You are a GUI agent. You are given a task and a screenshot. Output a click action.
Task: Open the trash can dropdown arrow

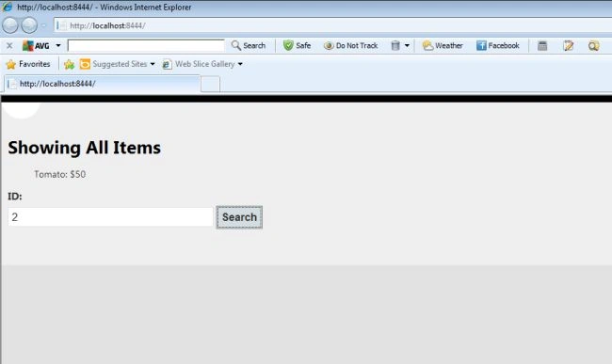(407, 45)
